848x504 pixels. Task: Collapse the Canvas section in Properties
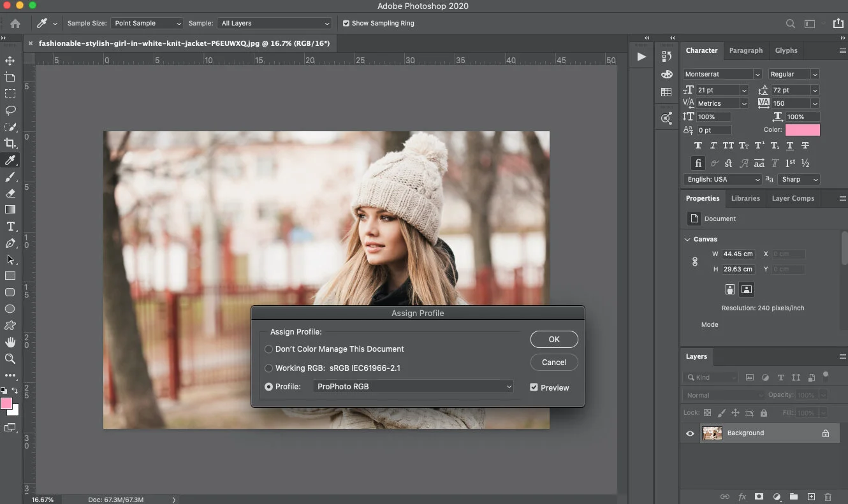pyautogui.click(x=687, y=239)
